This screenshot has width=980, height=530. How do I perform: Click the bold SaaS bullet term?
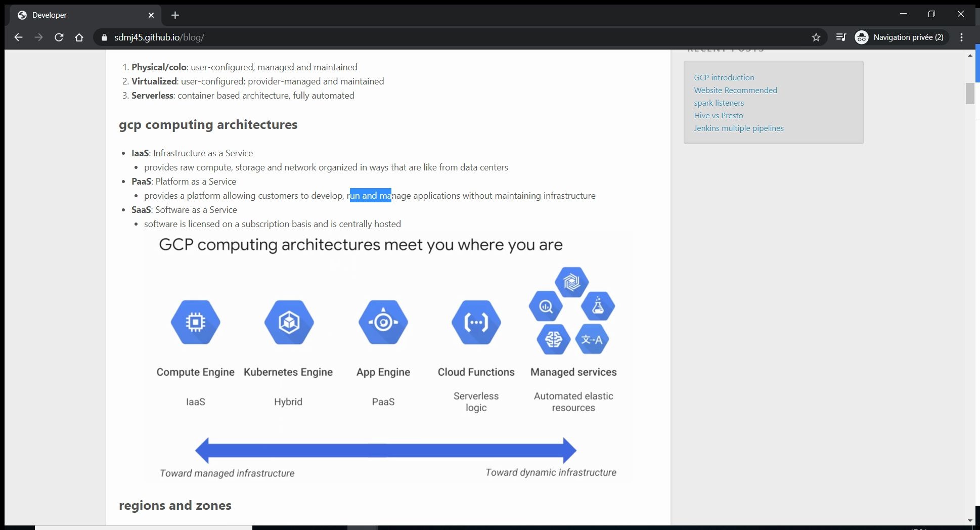141,209
